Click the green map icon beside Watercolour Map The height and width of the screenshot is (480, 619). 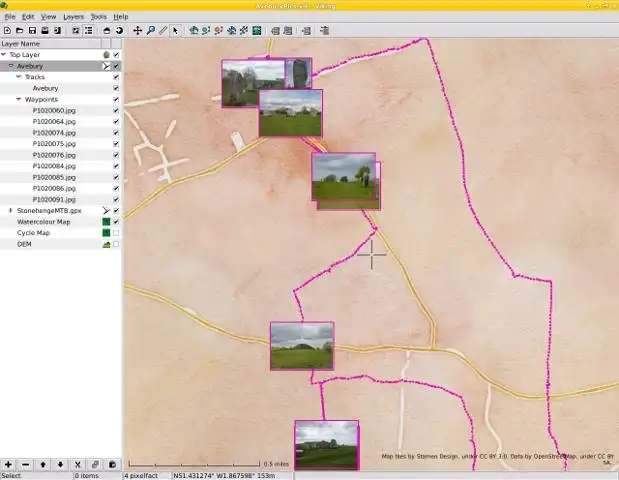click(x=106, y=222)
